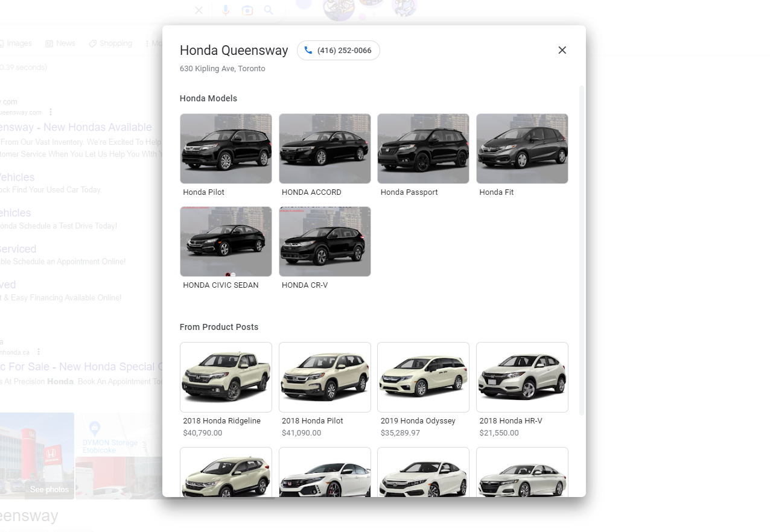This screenshot has width=770, height=532.
Task: Activate the voice search microphone
Action: [226, 10]
